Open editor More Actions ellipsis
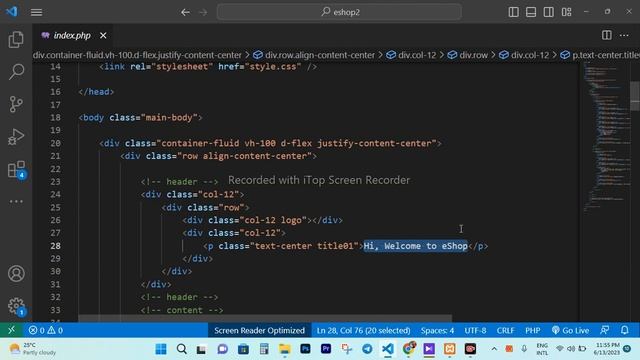This screenshot has height=360, width=640. coord(624,36)
